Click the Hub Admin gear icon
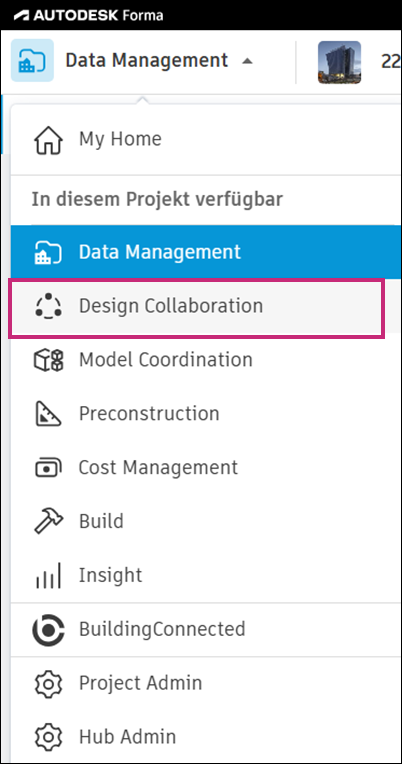The width and height of the screenshot is (402, 764). [x=48, y=736]
